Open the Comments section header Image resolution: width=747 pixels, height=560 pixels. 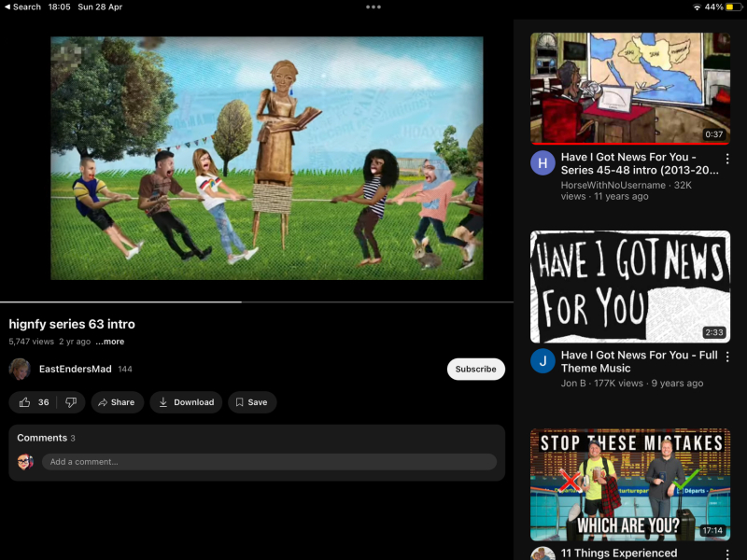[x=46, y=438]
